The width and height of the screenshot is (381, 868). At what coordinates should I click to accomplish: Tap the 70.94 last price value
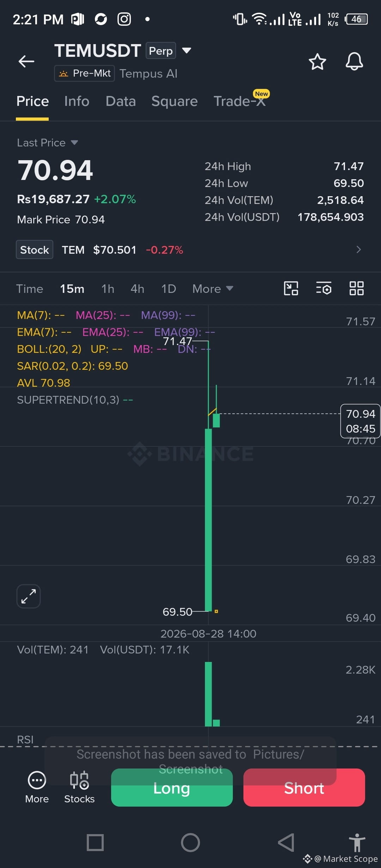click(x=55, y=170)
